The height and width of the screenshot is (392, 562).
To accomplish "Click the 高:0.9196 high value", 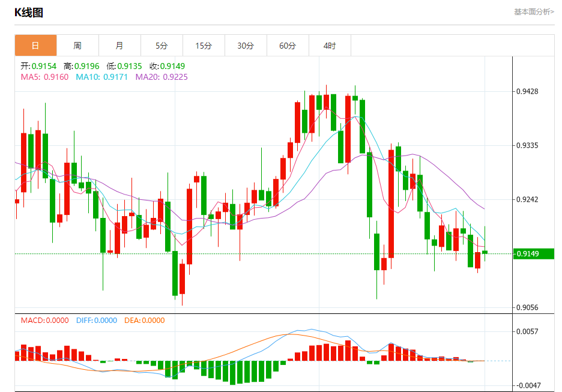I will [x=82, y=66].
